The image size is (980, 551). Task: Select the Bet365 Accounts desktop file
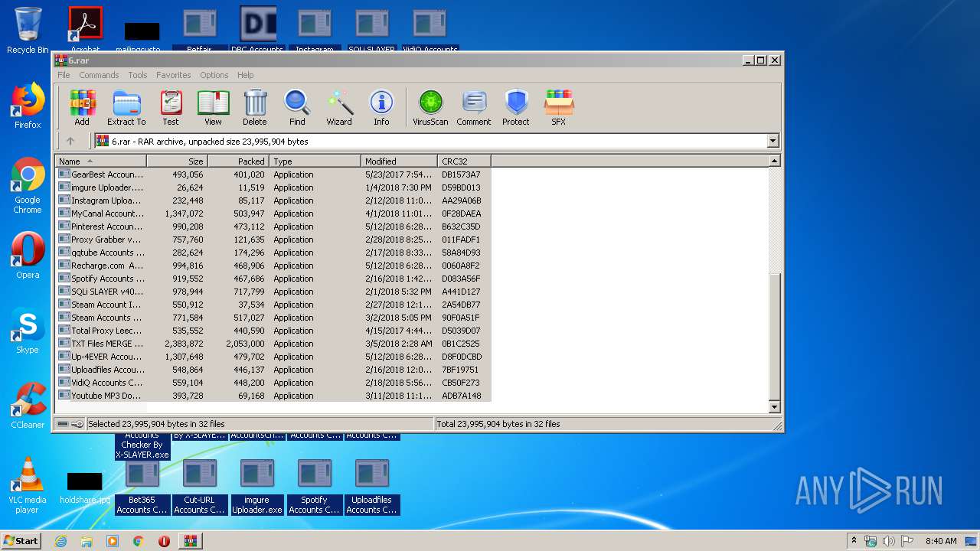(x=142, y=487)
